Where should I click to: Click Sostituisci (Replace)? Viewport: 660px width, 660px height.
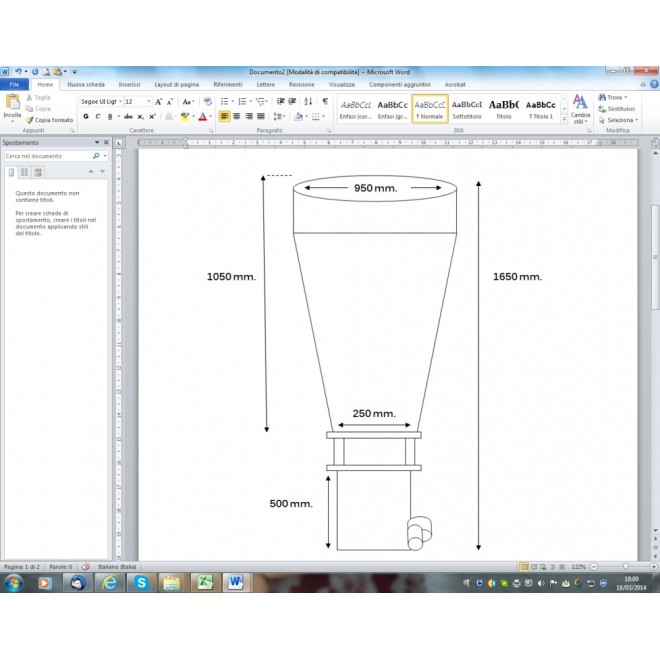[x=616, y=109]
